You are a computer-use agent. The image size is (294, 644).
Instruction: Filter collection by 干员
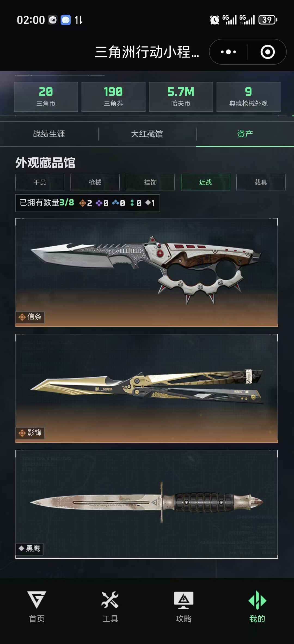(x=40, y=182)
